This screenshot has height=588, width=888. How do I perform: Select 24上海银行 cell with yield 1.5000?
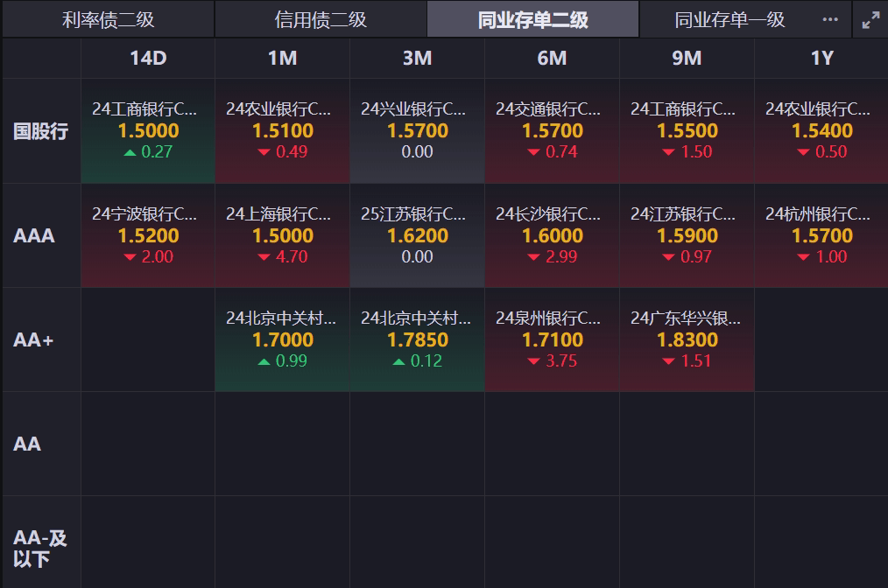[x=282, y=235]
